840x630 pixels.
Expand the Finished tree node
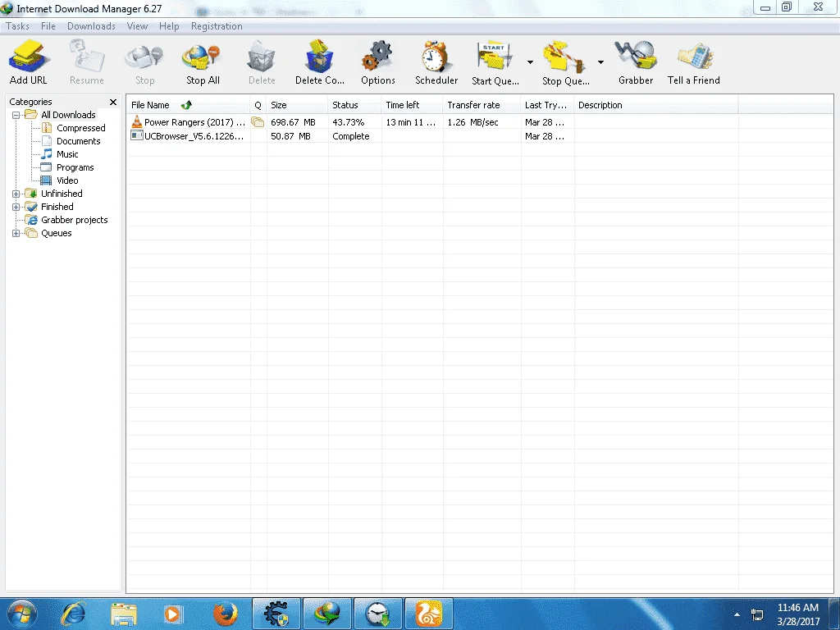(x=16, y=207)
